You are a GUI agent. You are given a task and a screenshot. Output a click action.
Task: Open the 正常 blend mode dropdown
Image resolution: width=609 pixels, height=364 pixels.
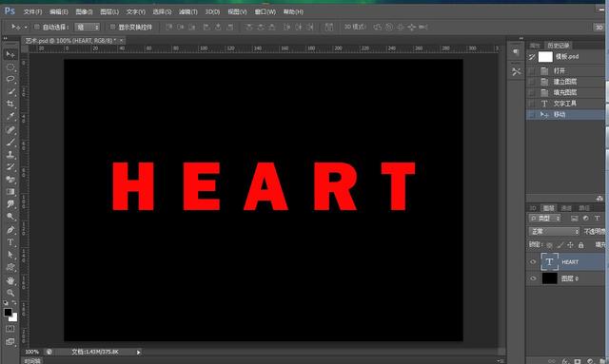pyautogui.click(x=554, y=232)
